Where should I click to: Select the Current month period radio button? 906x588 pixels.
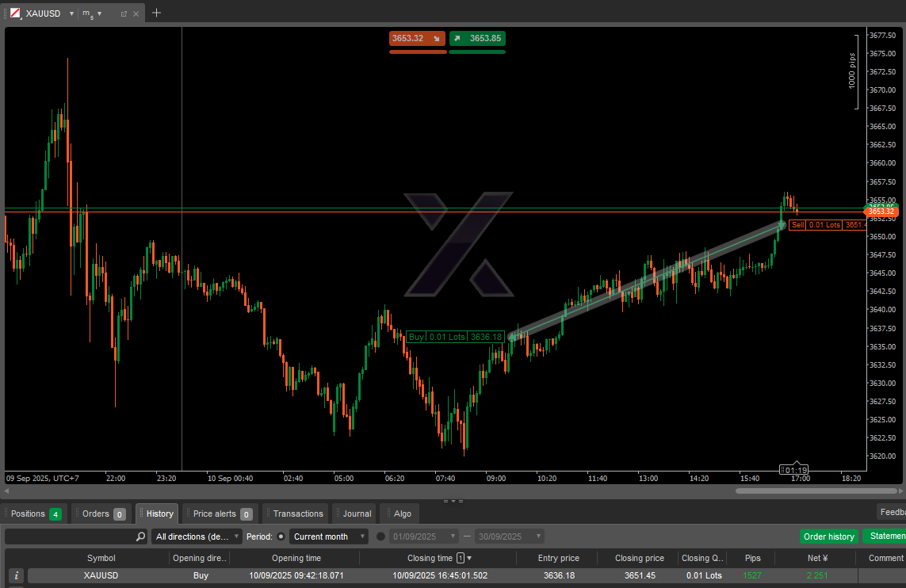[281, 536]
